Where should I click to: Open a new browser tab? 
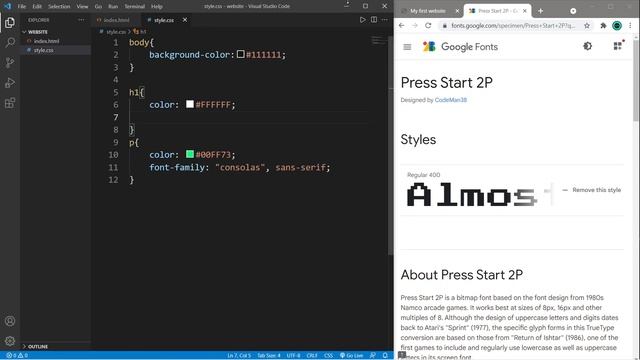click(x=540, y=11)
